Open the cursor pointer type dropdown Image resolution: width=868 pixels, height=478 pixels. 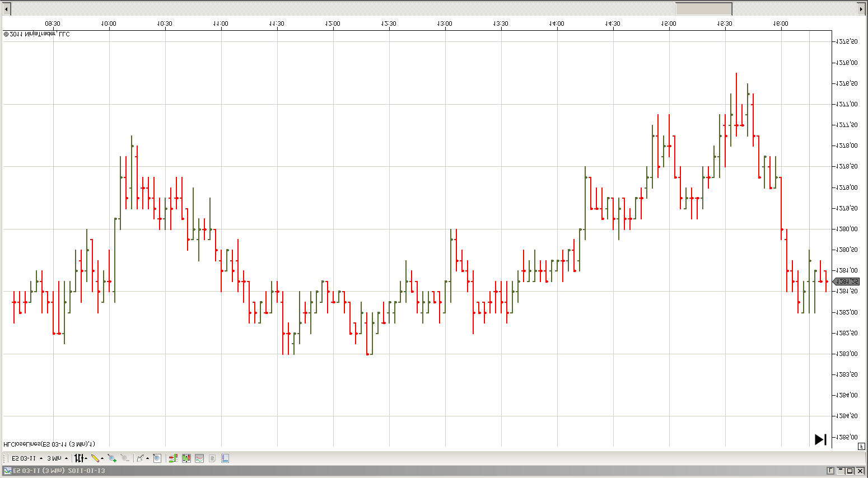(142, 458)
